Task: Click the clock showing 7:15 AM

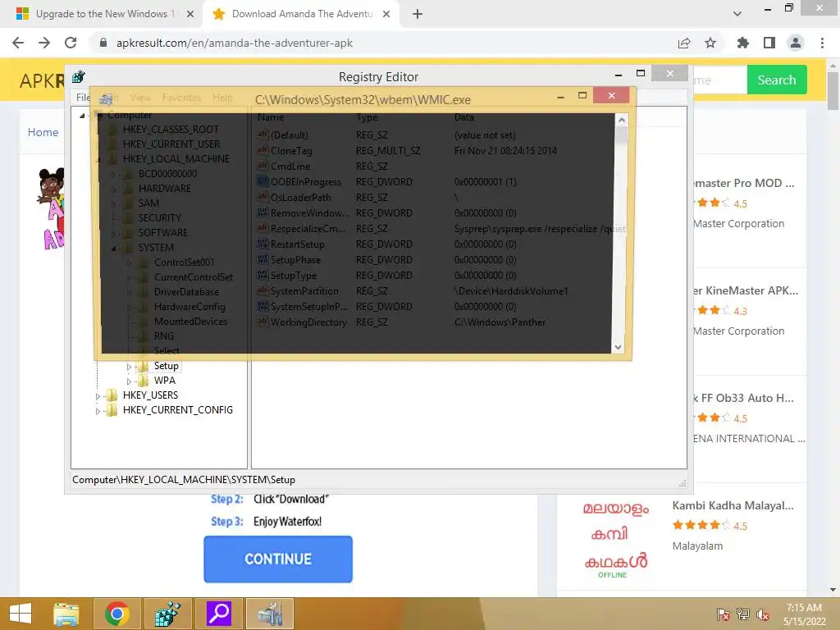Action: click(x=804, y=608)
